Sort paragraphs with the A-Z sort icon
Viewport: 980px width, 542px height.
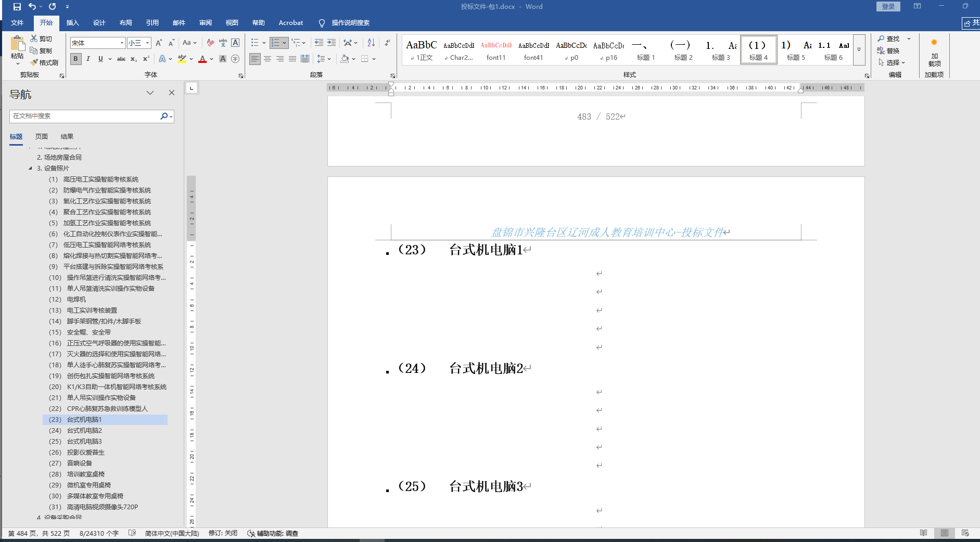[x=371, y=43]
